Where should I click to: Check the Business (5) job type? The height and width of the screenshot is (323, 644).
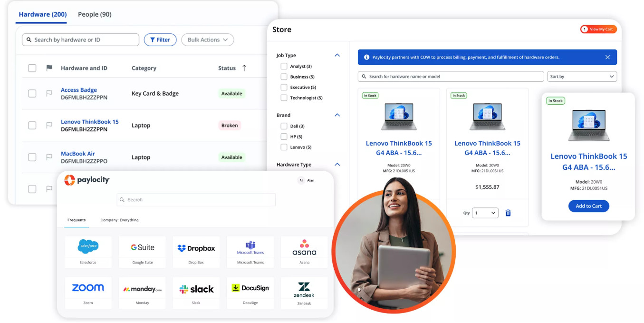[284, 77]
